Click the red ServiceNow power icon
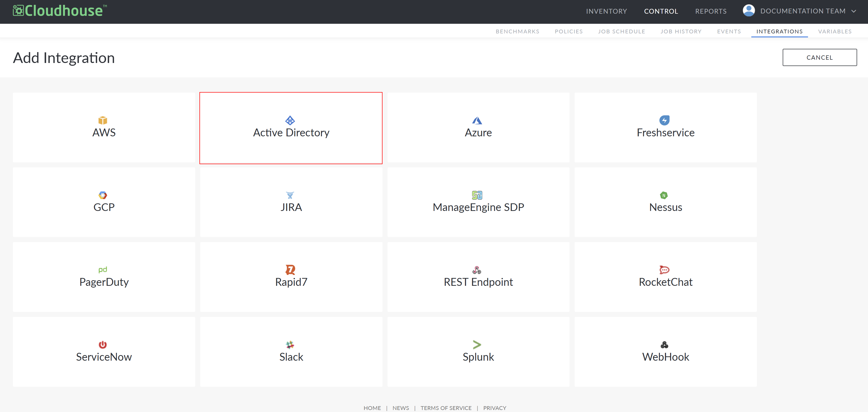This screenshot has width=868, height=412. tap(103, 344)
